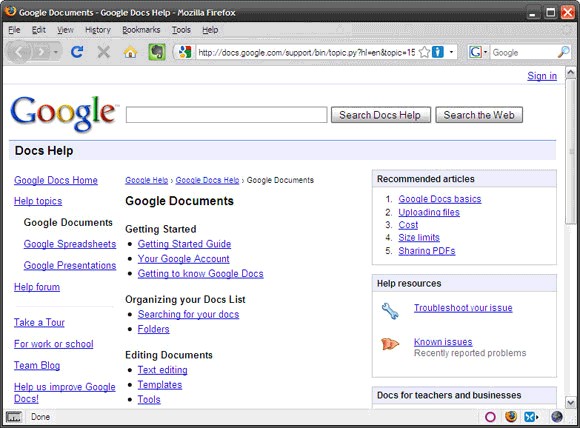Open Uploading files recommended article

tap(429, 212)
